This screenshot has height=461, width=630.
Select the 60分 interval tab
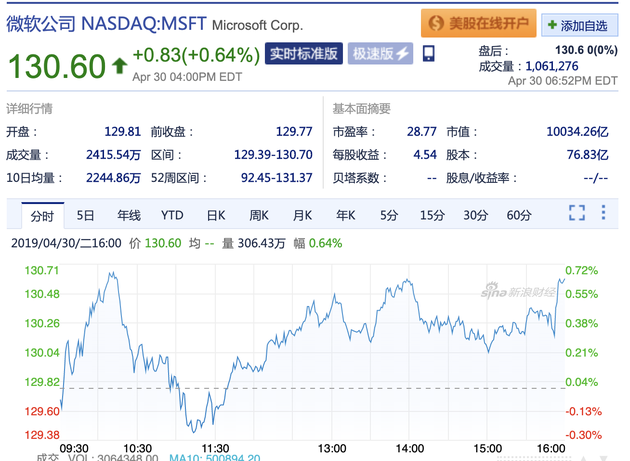tap(519, 216)
